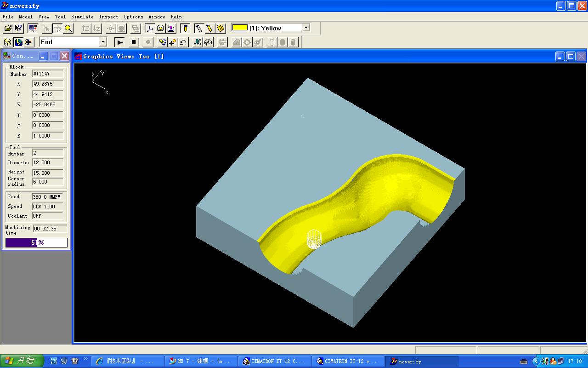
Task: Click the camera snapshot icon
Action: (x=160, y=28)
